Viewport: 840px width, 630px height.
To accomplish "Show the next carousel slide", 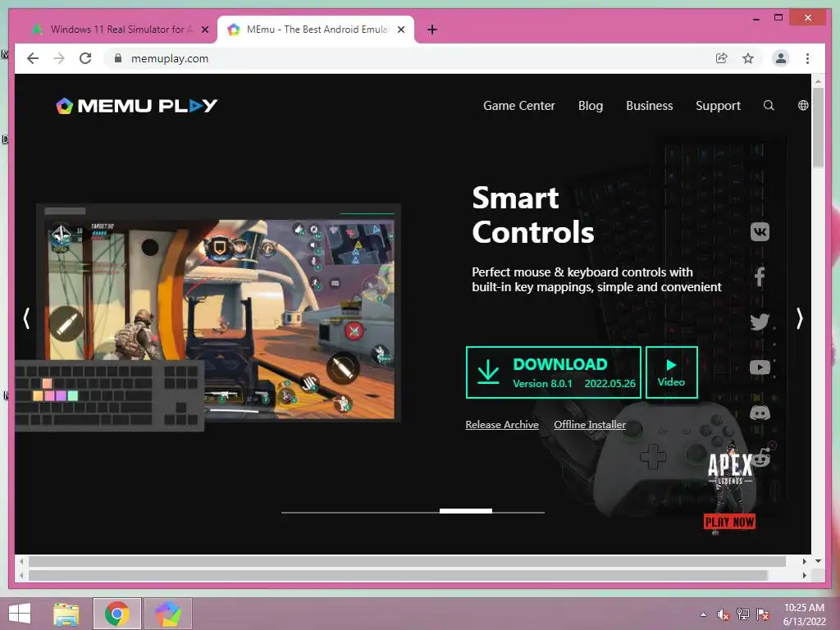I will pyautogui.click(x=799, y=318).
